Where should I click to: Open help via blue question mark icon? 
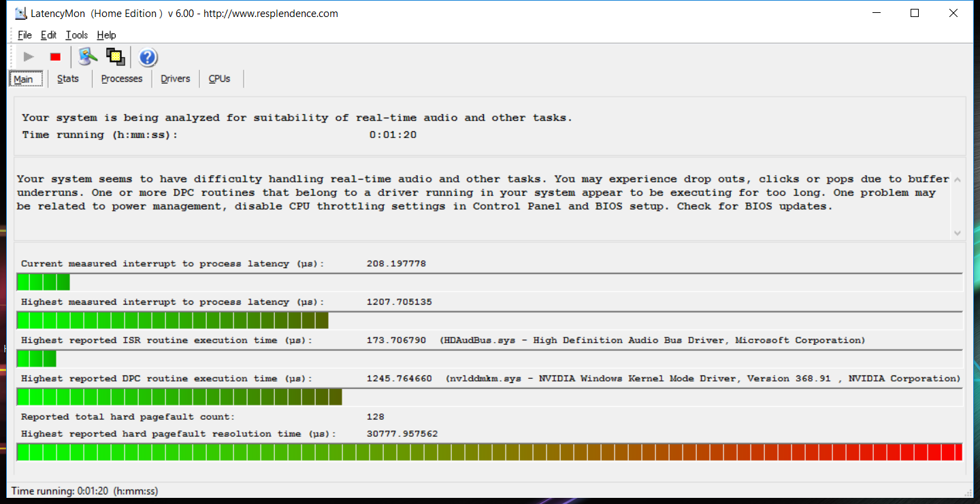(148, 57)
